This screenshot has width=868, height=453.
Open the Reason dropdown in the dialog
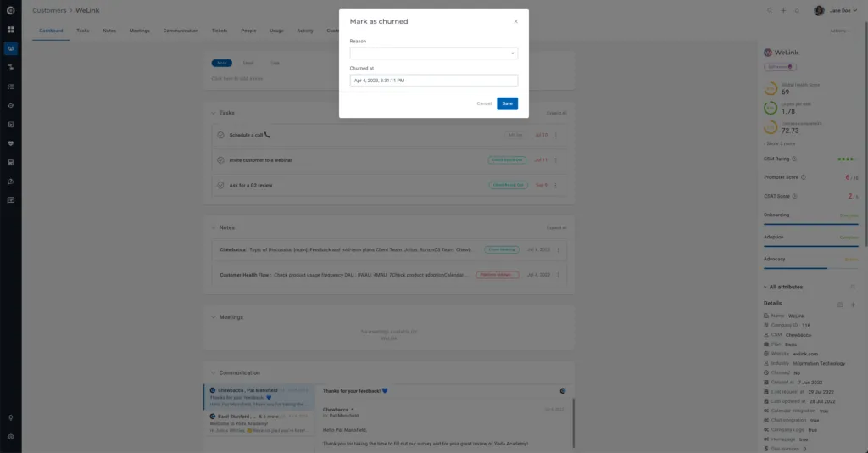pos(433,53)
